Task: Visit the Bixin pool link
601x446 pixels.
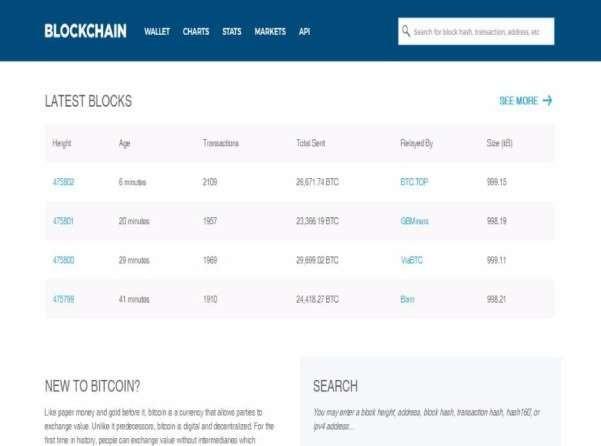Action: pyautogui.click(x=407, y=299)
